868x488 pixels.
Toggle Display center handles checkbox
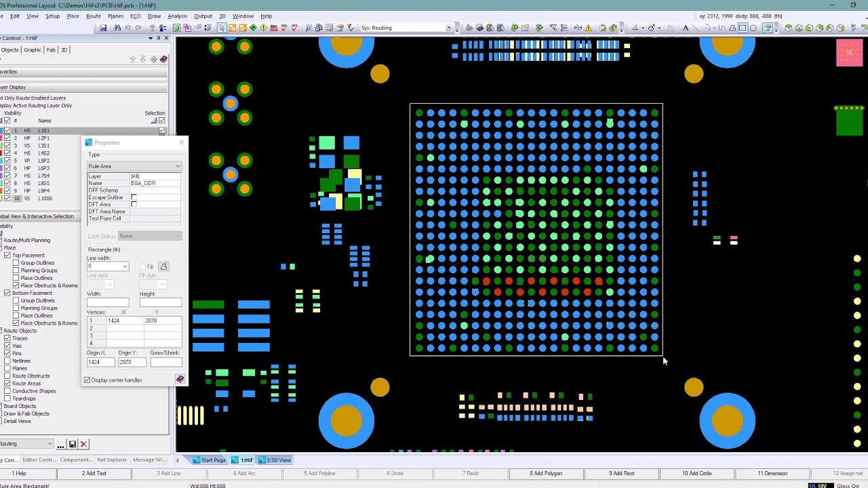87,380
